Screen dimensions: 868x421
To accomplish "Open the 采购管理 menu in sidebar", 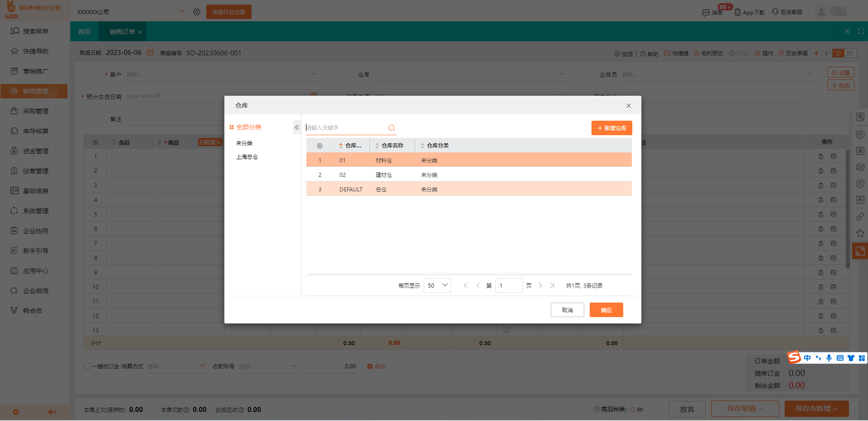I will 34,111.
